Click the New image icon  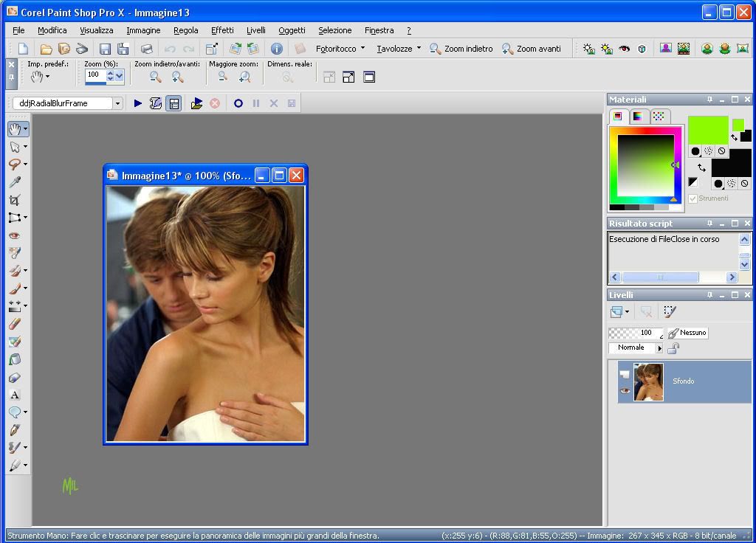click(23, 49)
